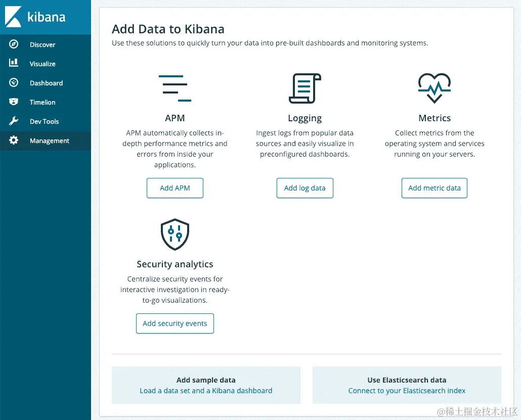
Task: Click the Dev Tools wrench icon
Action: pos(14,121)
